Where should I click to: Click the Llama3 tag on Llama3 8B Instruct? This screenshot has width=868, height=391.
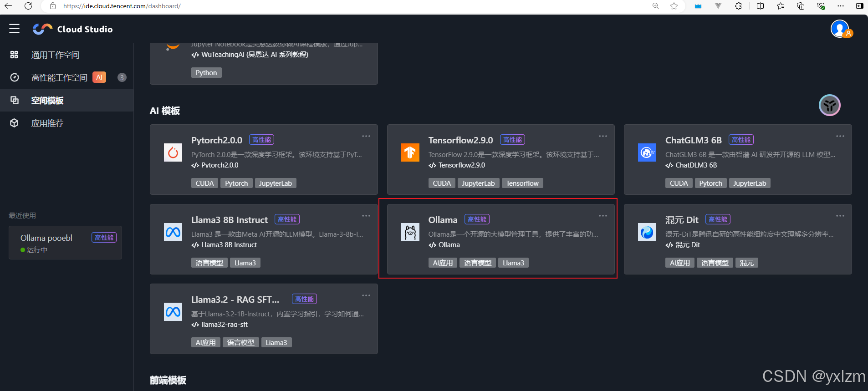click(x=245, y=263)
